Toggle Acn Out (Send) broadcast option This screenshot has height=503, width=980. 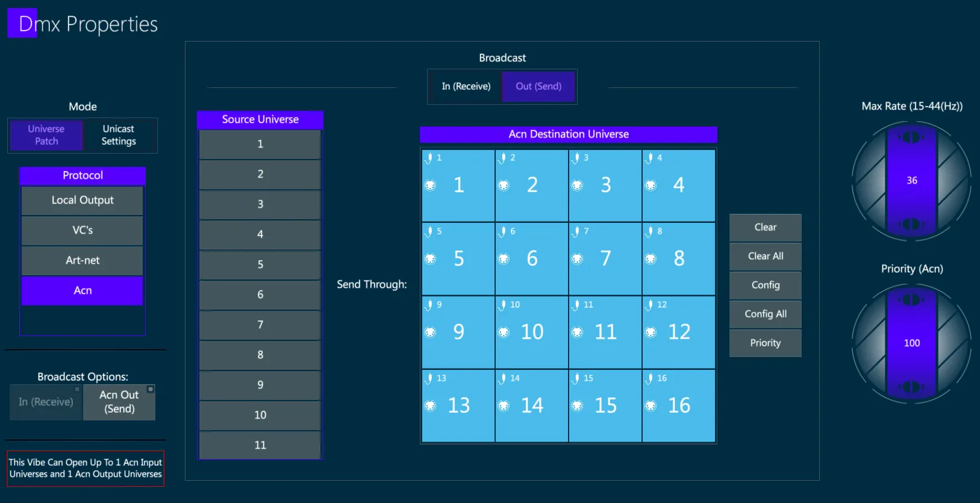[x=119, y=402]
